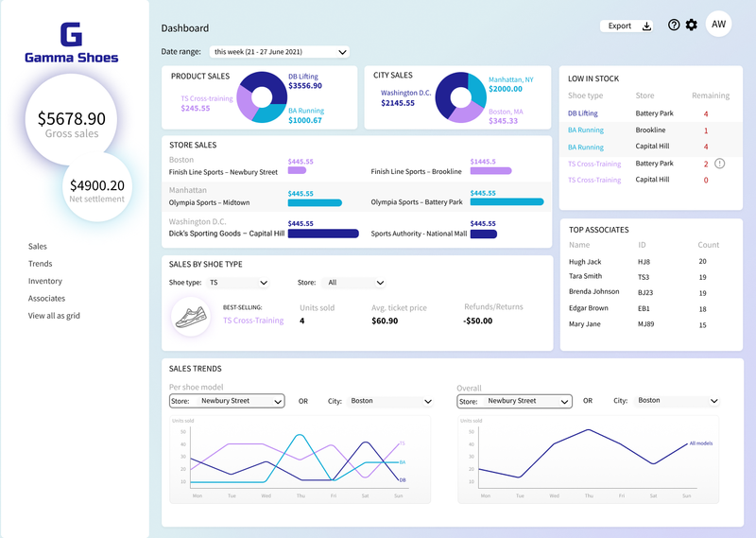Click Boston, MA $345.33 label
This screenshot has width=756, height=538.
(506, 116)
